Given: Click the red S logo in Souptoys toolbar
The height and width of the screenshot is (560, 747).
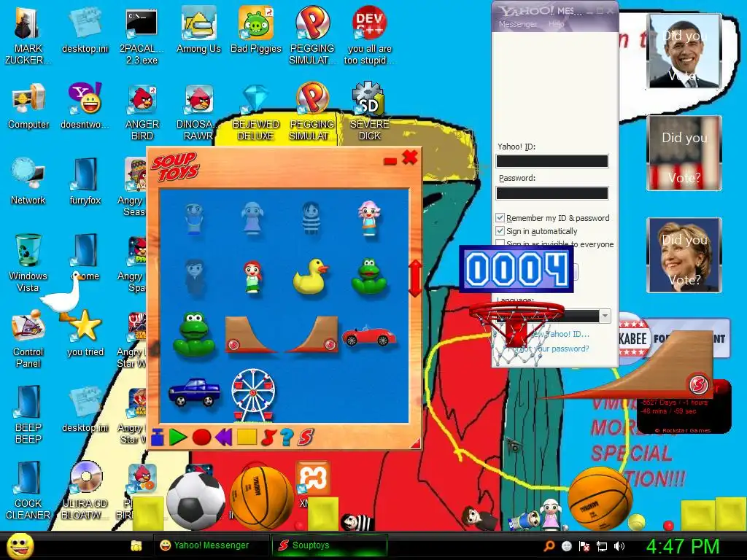Looking at the screenshot, I should coord(306,437).
